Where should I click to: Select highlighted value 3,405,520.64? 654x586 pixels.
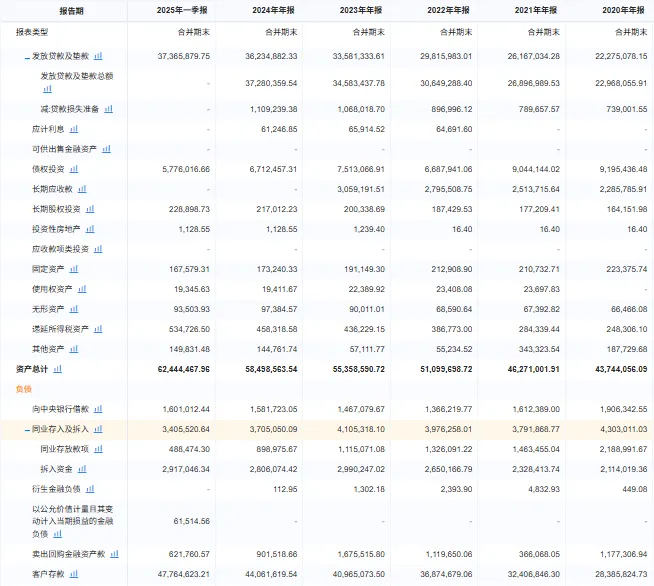point(186,430)
